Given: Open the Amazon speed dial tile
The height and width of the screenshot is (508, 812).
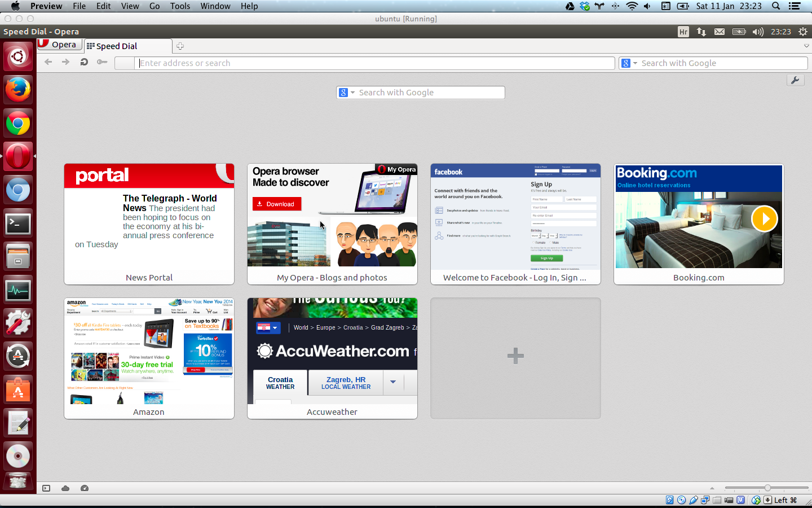Looking at the screenshot, I should click(149, 358).
